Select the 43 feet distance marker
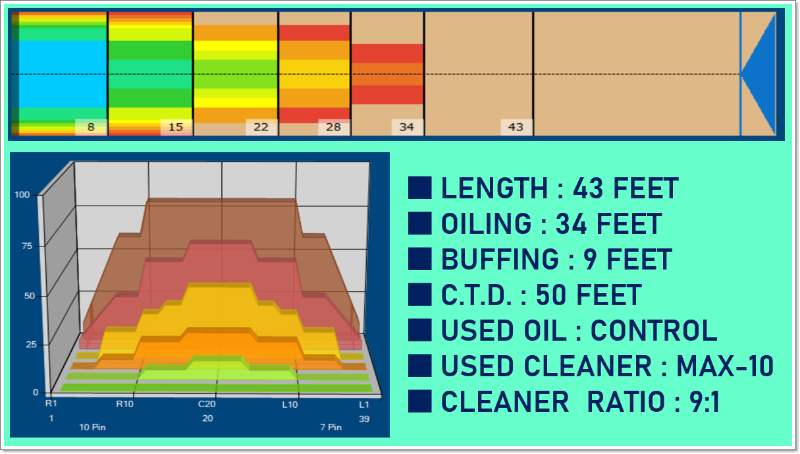800x454 pixels. (x=516, y=127)
